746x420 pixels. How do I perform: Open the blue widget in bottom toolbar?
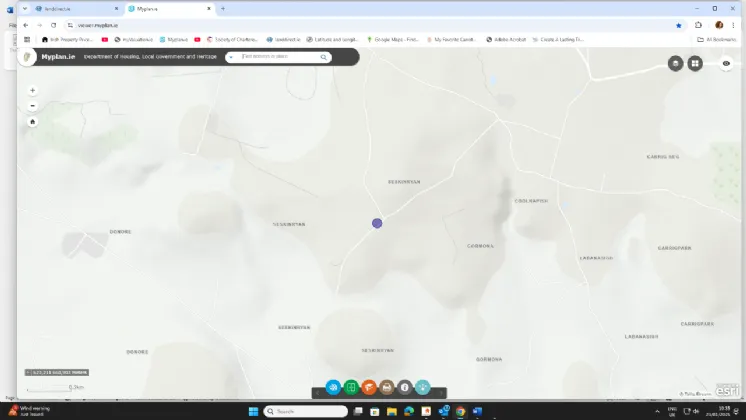coord(333,387)
